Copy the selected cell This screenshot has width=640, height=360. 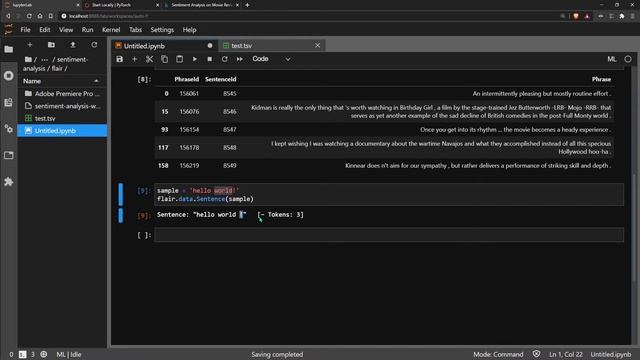coord(164,59)
